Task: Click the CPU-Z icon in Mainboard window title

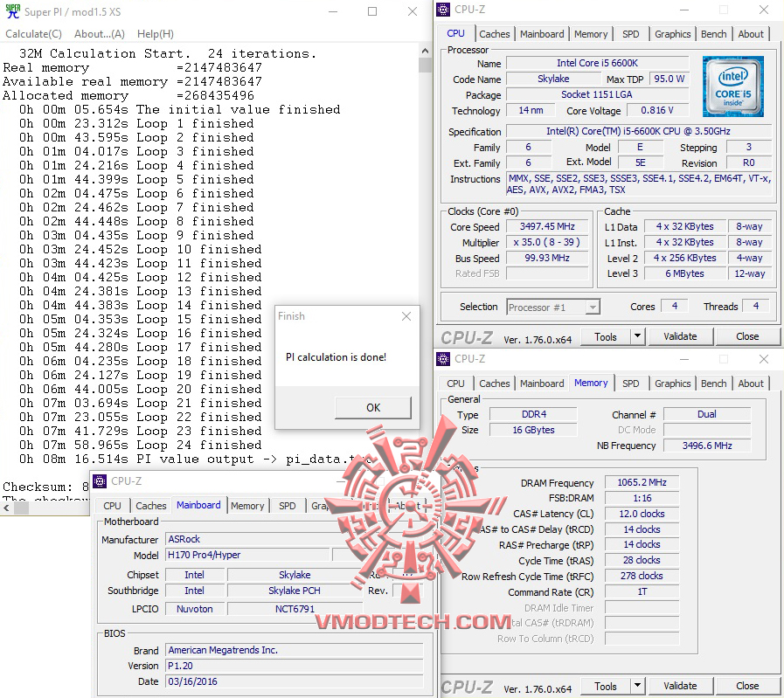Action: [x=100, y=481]
